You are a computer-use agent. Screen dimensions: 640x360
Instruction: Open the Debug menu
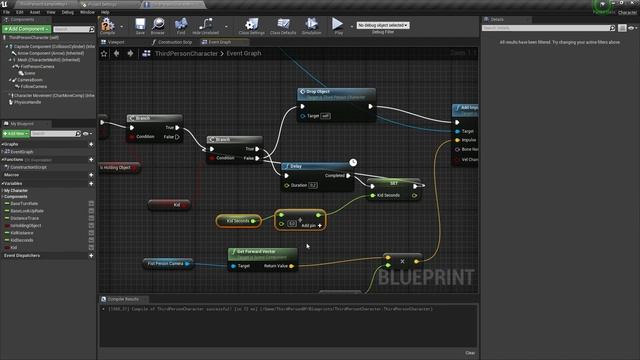click(x=68, y=12)
